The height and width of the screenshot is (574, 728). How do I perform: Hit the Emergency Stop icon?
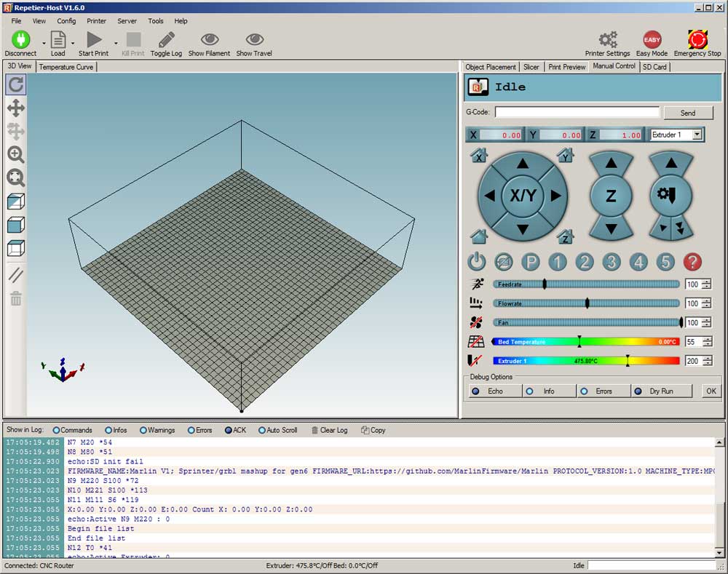click(697, 39)
